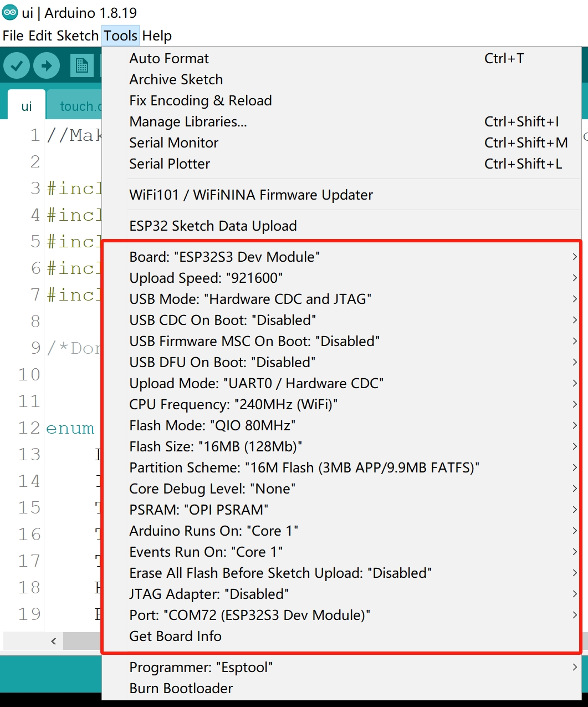Expand Flash Size "16MB (128Mb)" submenu
588x707 pixels.
click(341, 446)
